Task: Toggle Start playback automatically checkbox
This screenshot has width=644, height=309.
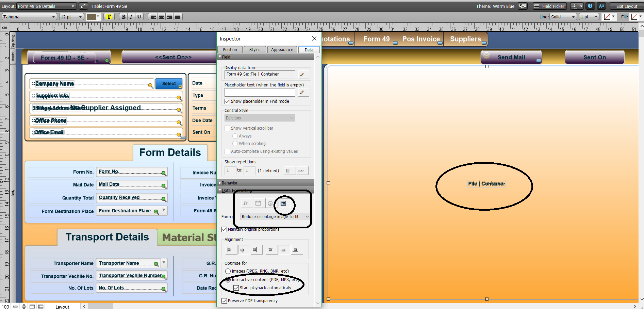Action: (x=236, y=288)
